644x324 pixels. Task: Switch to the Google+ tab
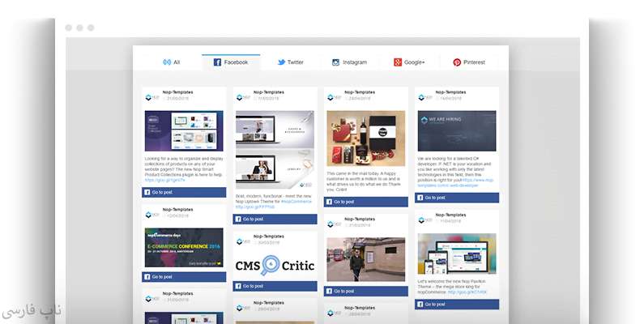409,62
